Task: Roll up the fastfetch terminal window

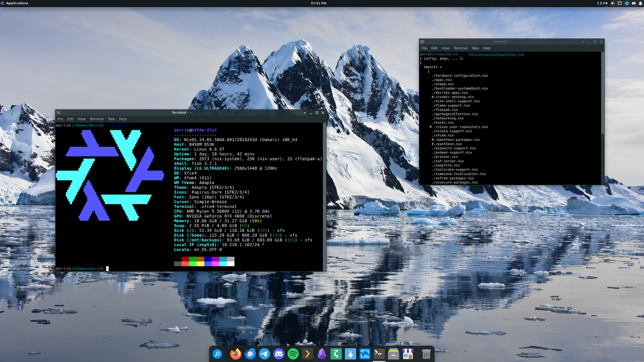Action: [x=305, y=112]
